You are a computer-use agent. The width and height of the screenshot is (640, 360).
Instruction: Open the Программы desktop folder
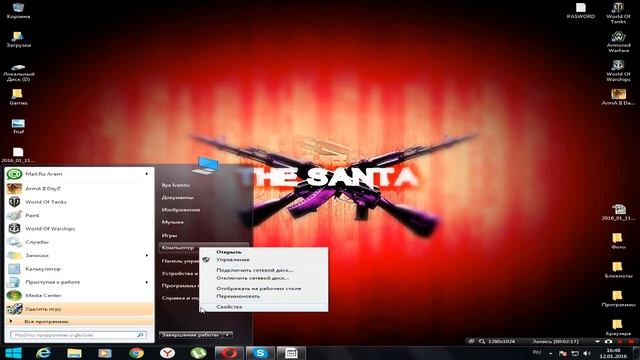[x=618, y=299]
